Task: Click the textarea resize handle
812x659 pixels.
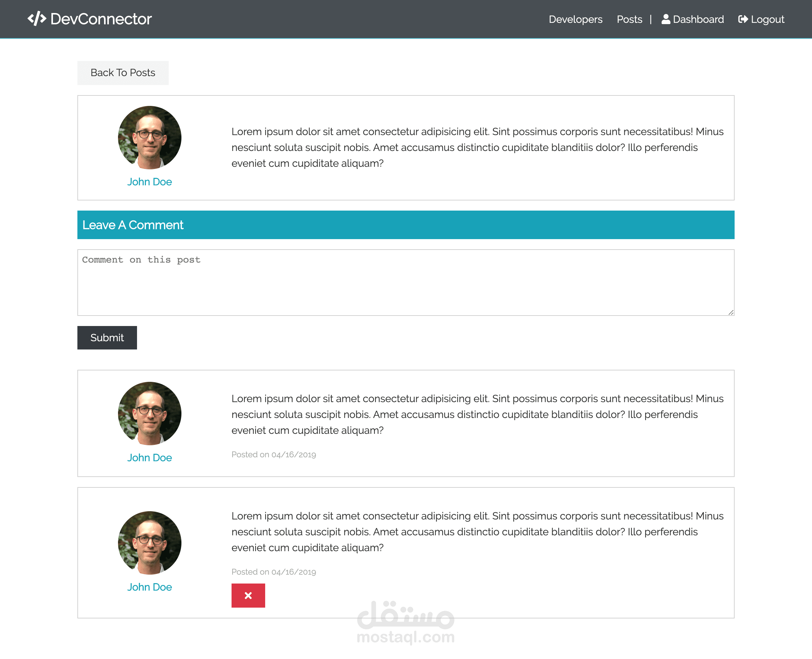Action: 731,312
